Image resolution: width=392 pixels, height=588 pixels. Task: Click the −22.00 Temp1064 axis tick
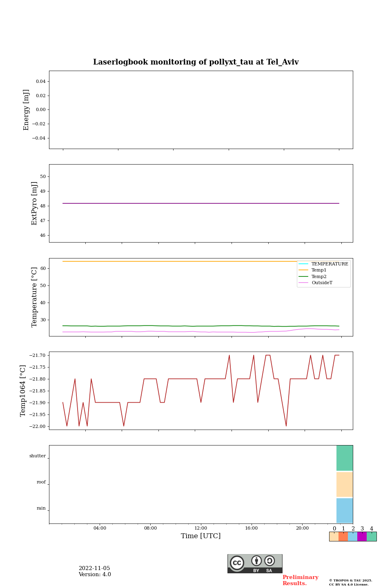[x=38, y=427]
